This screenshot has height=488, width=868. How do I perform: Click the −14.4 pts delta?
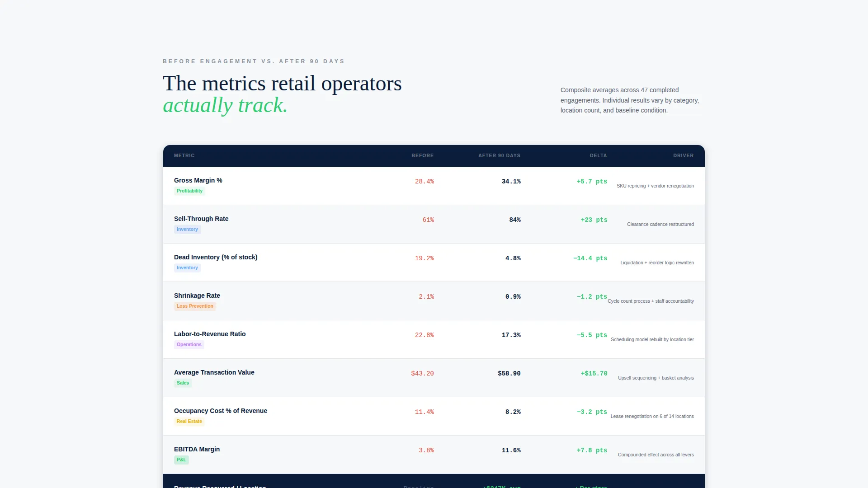[x=590, y=258]
